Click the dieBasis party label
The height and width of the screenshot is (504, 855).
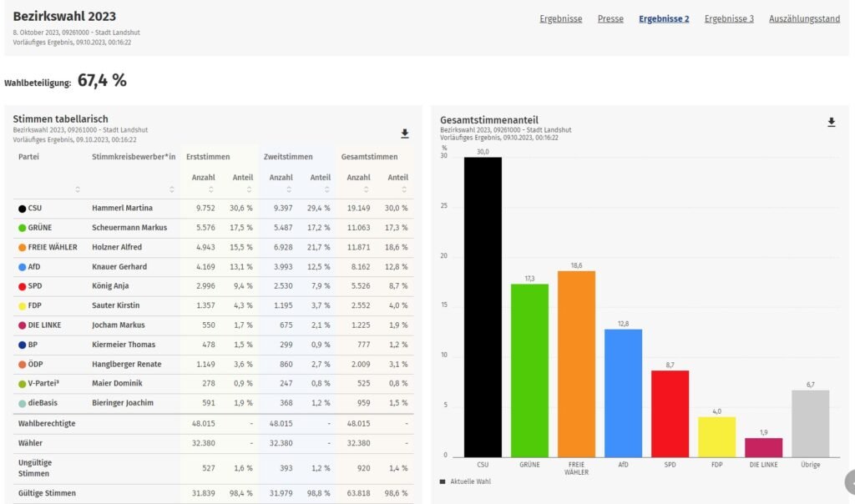[43, 403]
